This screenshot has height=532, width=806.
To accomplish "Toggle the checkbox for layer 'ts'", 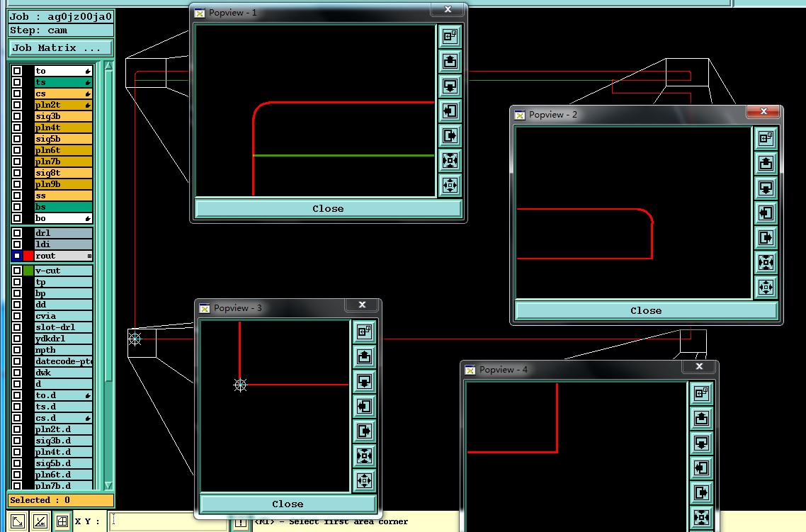I will click(17, 82).
